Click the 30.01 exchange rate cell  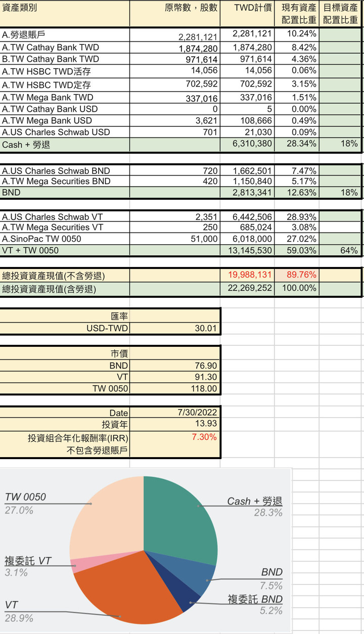click(175, 329)
